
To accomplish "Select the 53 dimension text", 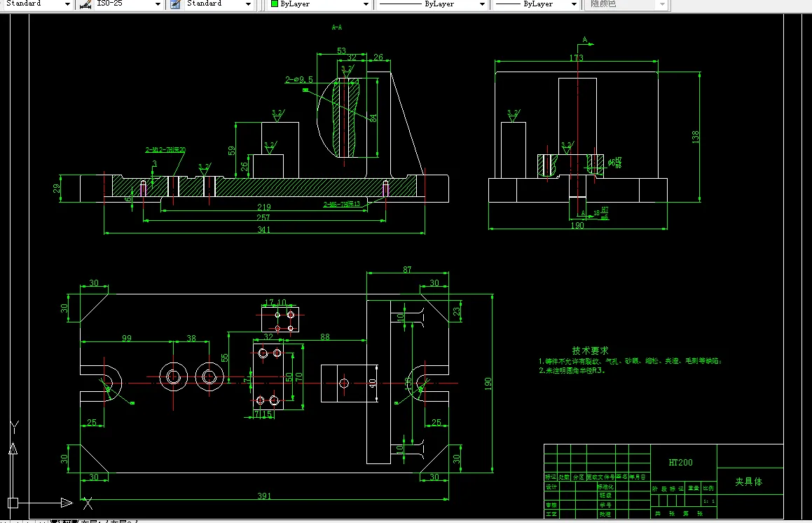I will 341,50.
